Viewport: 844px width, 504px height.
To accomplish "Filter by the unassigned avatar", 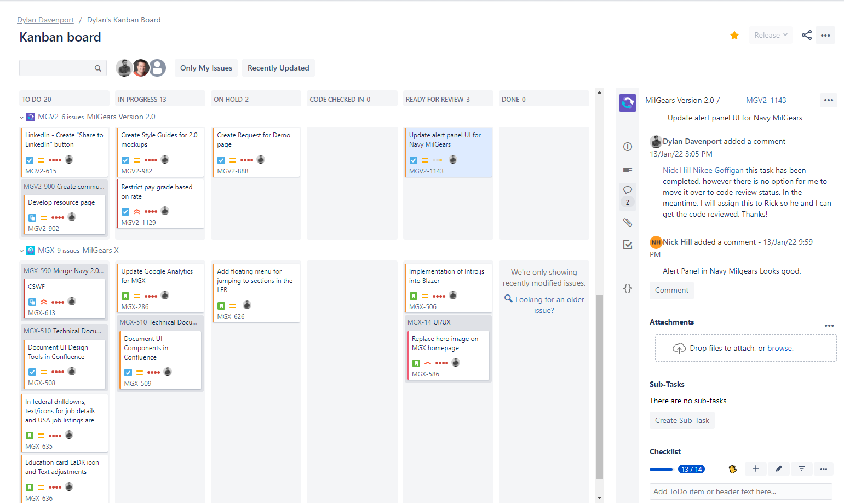I will point(158,68).
